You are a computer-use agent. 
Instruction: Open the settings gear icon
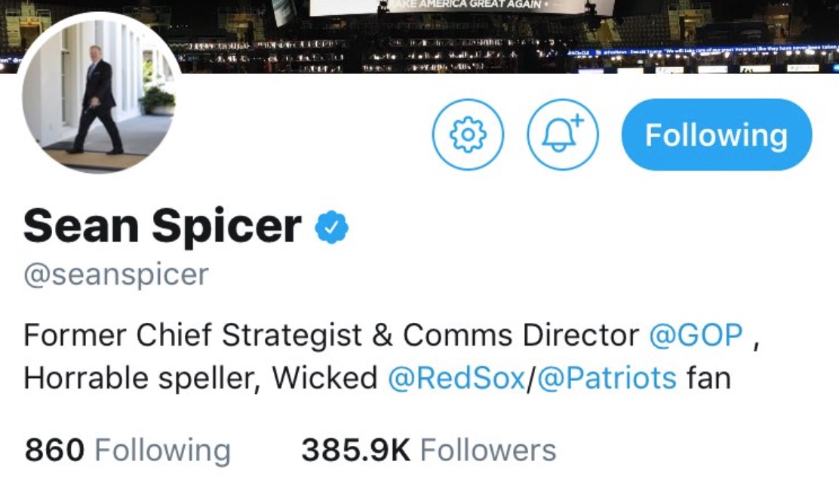468,134
